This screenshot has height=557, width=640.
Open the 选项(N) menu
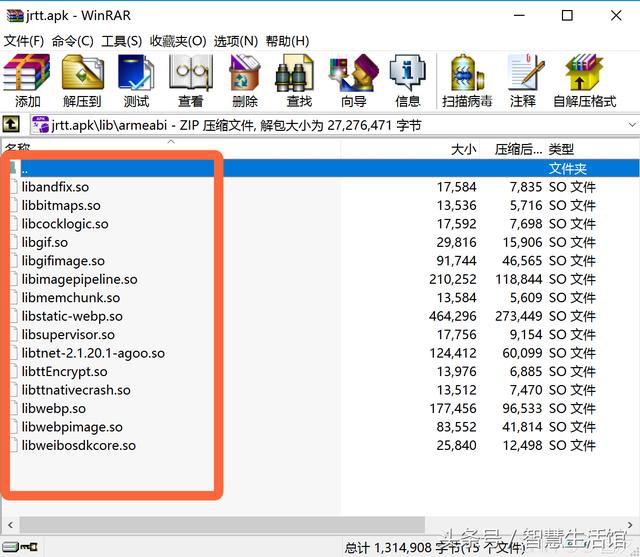[236, 41]
